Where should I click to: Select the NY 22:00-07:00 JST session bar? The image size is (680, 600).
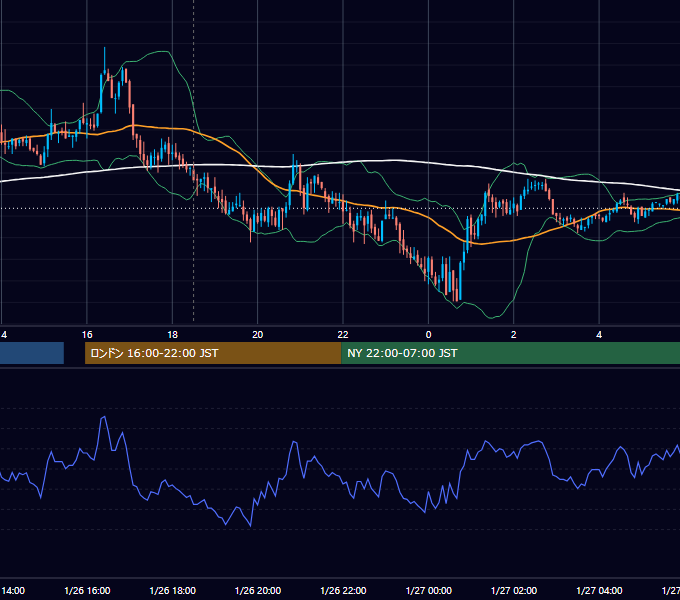coord(510,353)
